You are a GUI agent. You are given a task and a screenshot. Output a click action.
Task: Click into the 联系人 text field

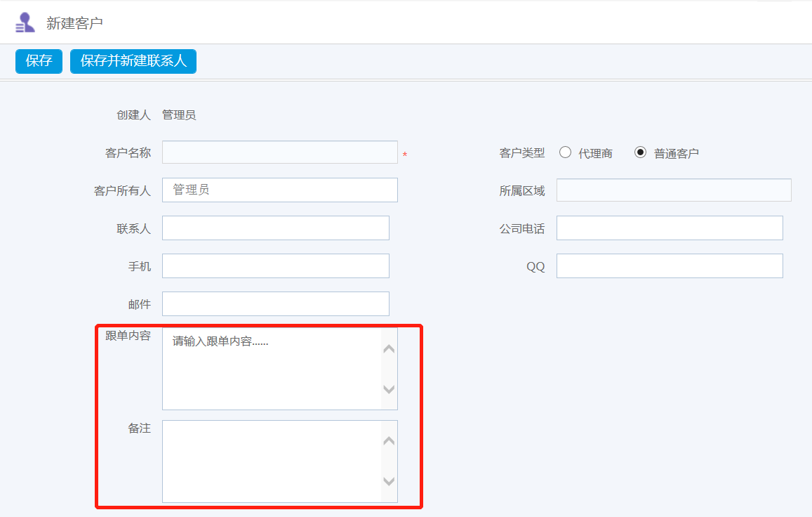coord(275,228)
